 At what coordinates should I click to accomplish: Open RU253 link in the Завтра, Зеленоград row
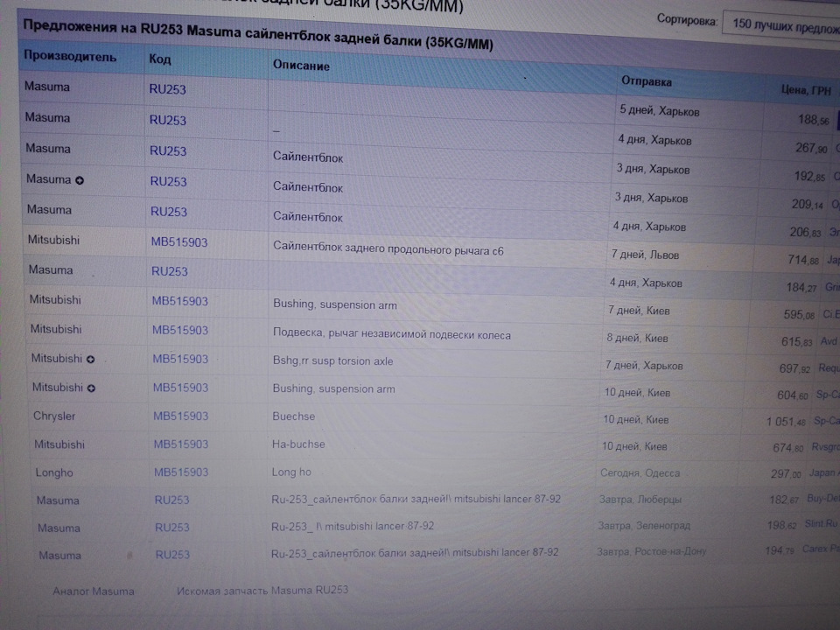click(172, 528)
